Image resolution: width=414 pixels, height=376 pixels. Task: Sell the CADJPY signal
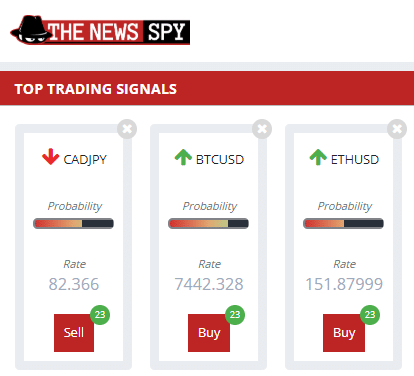74,333
